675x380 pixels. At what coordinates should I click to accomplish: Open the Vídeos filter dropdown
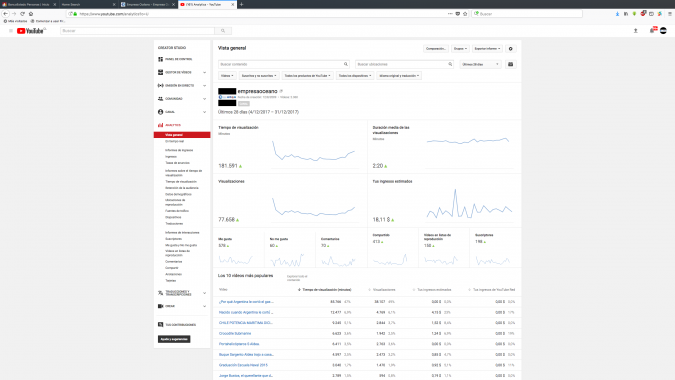point(227,76)
